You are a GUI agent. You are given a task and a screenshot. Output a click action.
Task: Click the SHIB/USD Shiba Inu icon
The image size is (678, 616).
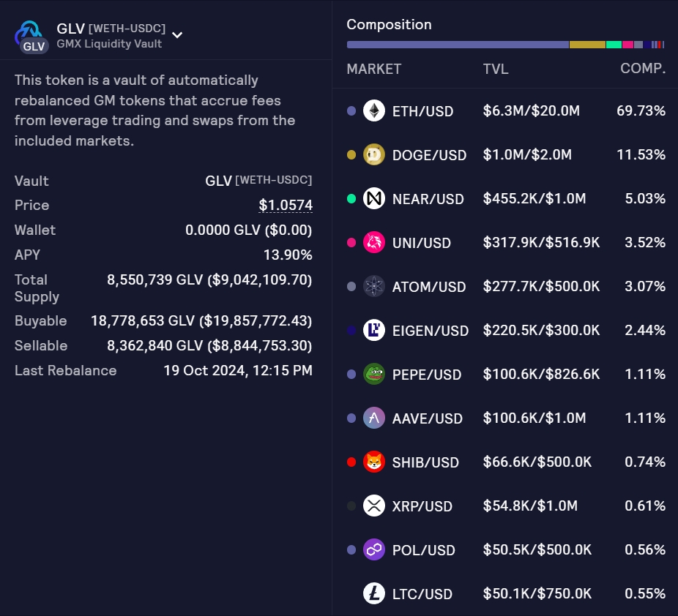point(374,462)
